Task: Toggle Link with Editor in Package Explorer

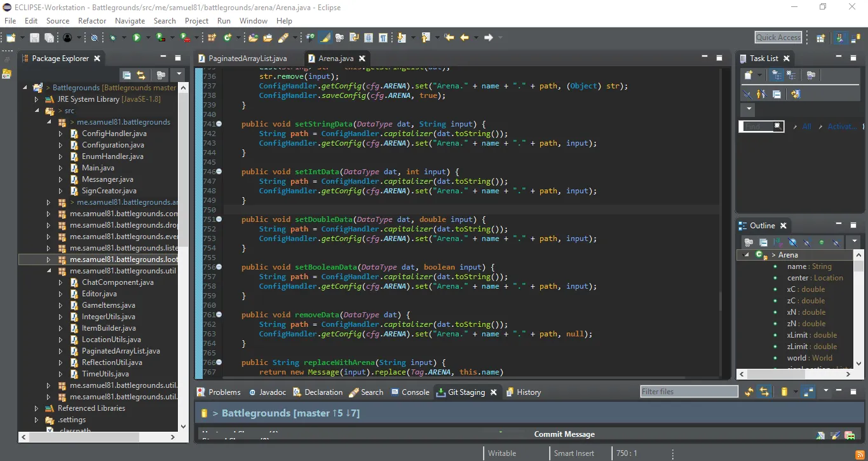Action: click(141, 75)
